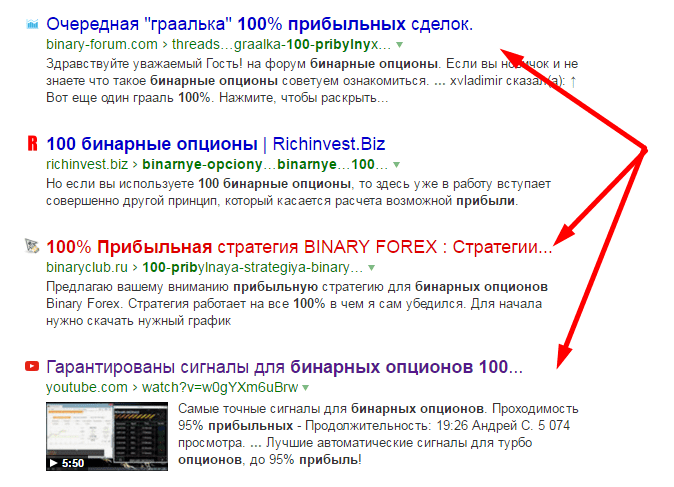This screenshot has width=674, height=487.
Task: Click snippet 'Binary Forex. Стратегия работает на все 100%'
Action: [186, 303]
